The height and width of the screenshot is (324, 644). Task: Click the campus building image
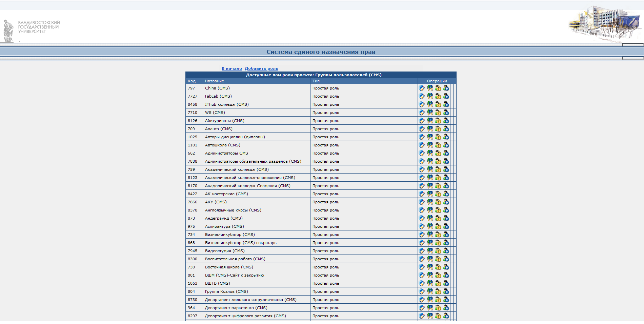604,23
